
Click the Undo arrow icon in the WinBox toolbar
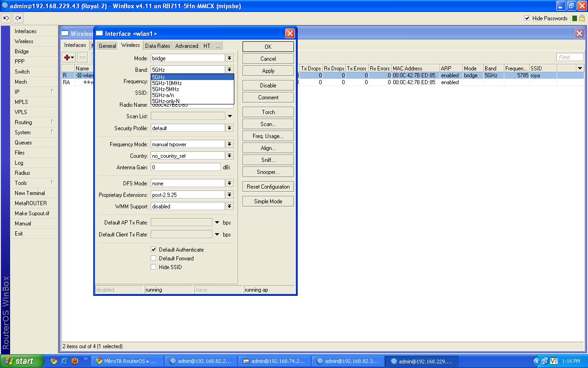click(x=6, y=18)
